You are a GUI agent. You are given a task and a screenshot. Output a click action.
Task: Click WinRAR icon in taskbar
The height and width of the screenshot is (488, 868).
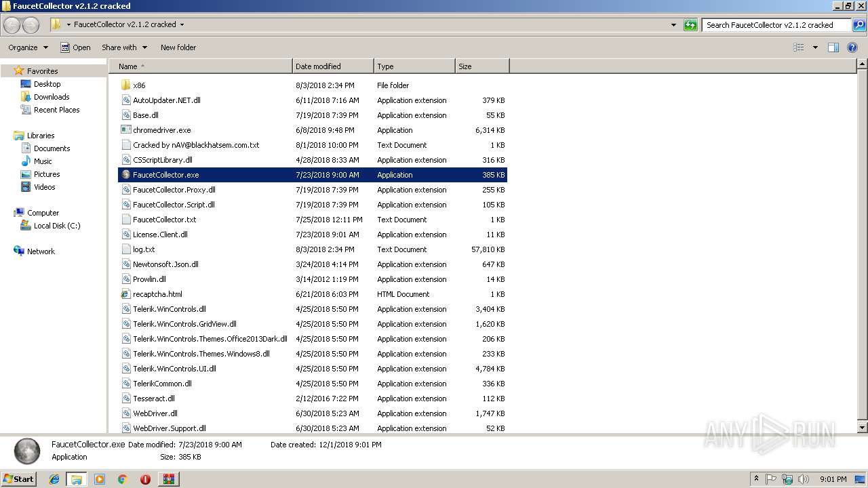168,479
